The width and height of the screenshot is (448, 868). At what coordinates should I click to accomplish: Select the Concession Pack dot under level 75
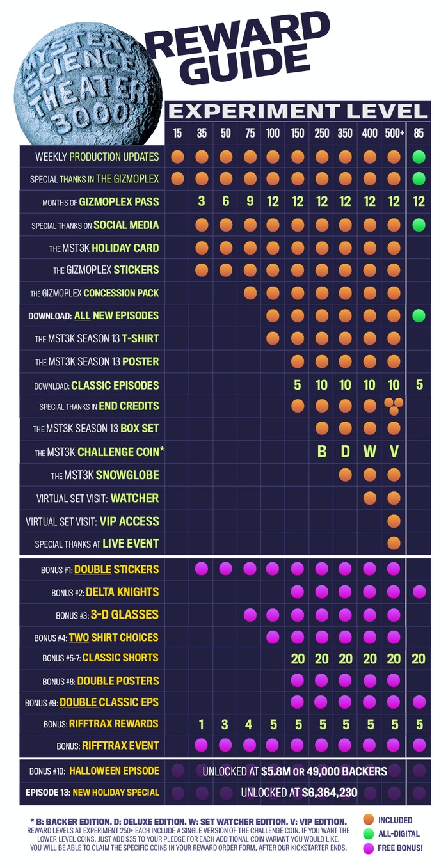click(x=250, y=293)
